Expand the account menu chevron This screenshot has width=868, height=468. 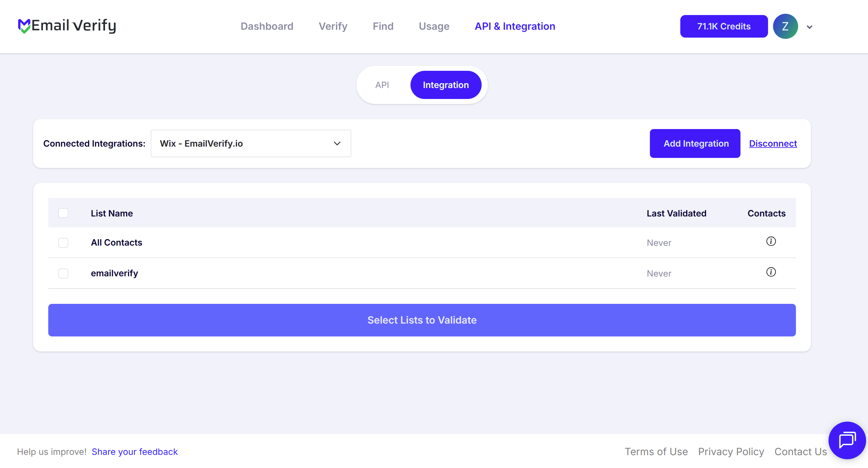pos(810,27)
